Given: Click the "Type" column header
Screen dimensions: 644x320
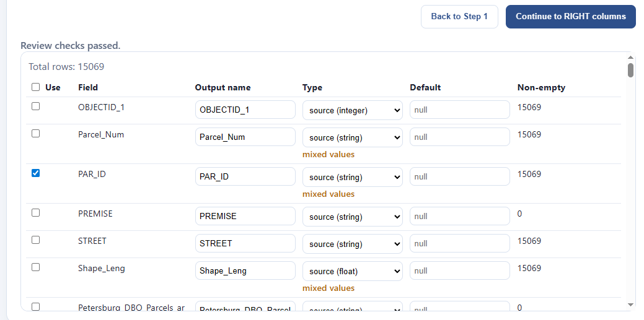Looking at the screenshot, I should pyautogui.click(x=312, y=87).
